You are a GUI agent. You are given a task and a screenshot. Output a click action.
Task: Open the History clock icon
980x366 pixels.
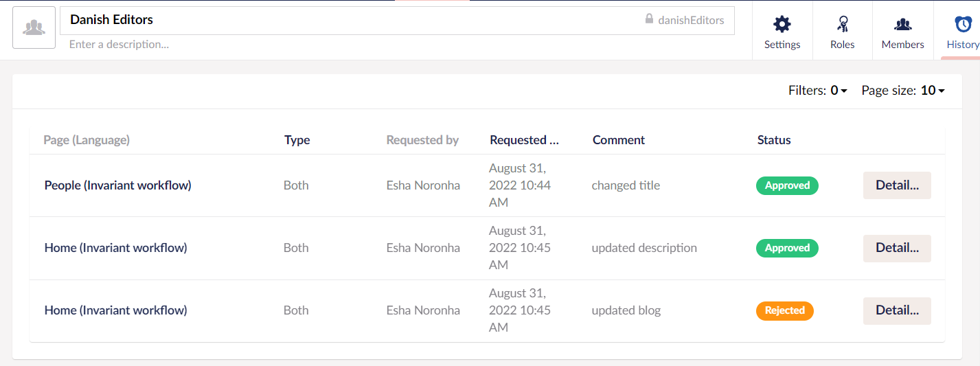pyautogui.click(x=964, y=25)
